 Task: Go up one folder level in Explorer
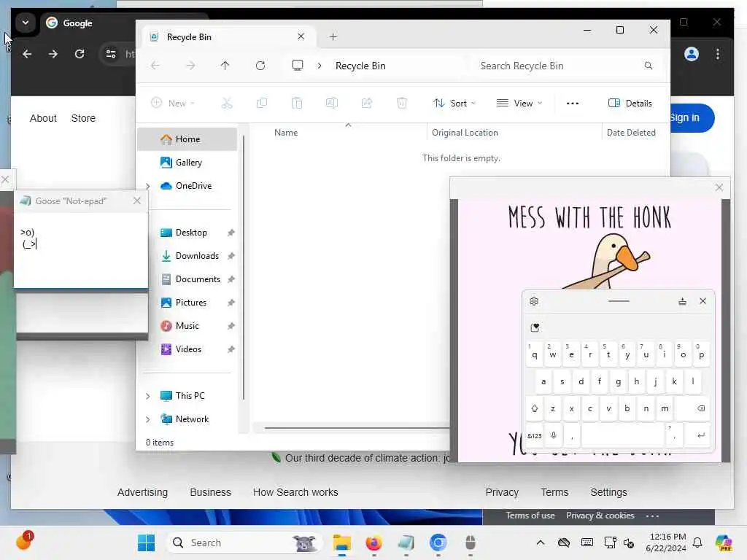click(225, 66)
